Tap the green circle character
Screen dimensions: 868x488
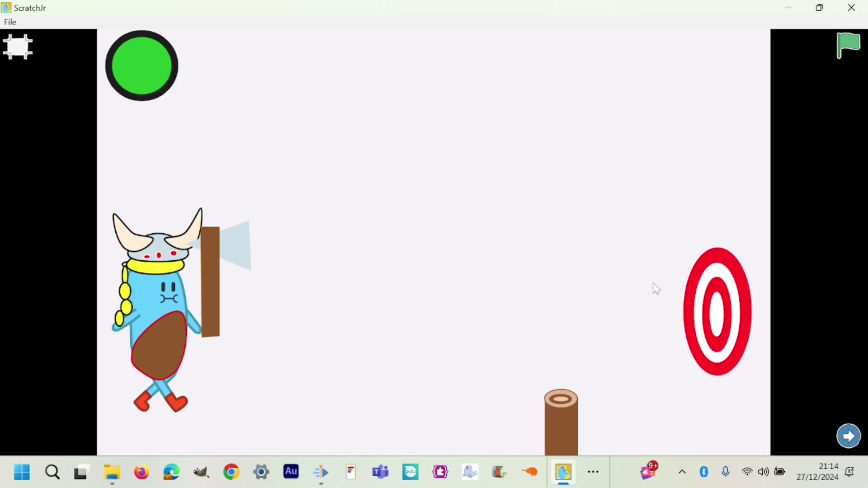tap(142, 66)
